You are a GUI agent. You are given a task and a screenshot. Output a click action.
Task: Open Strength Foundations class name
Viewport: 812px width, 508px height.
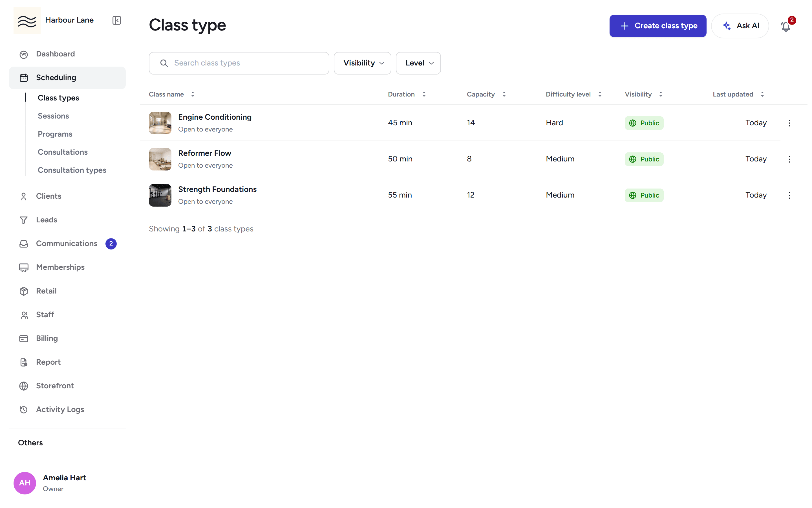[217, 189]
